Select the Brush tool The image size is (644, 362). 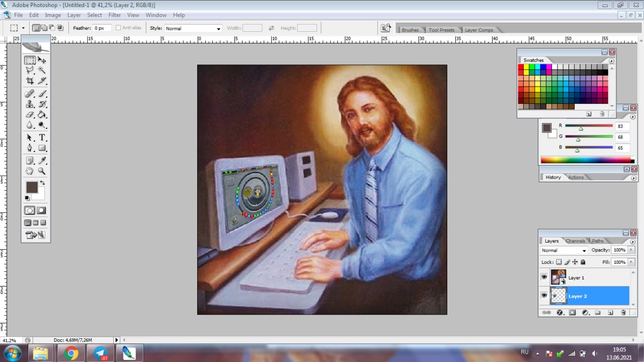[42, 94]
